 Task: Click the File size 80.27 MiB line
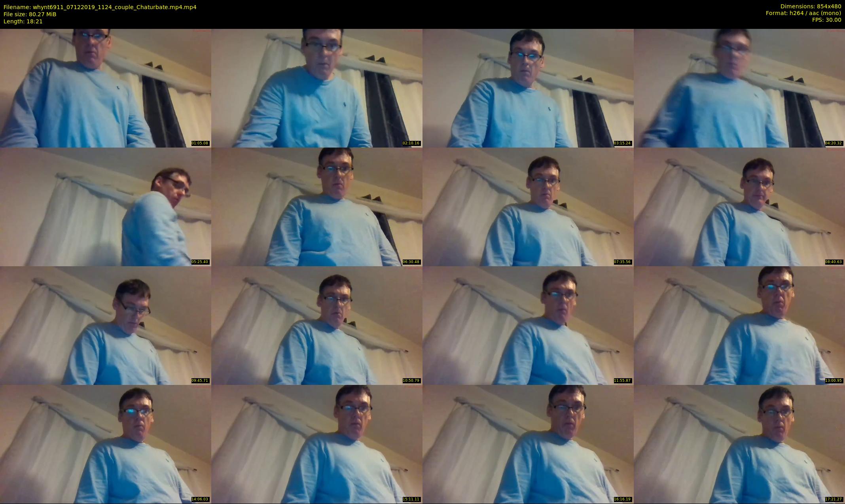point(30,14)
